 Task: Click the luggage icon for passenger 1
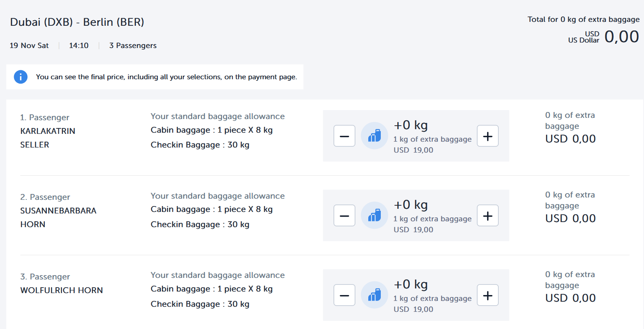(374, 136)
